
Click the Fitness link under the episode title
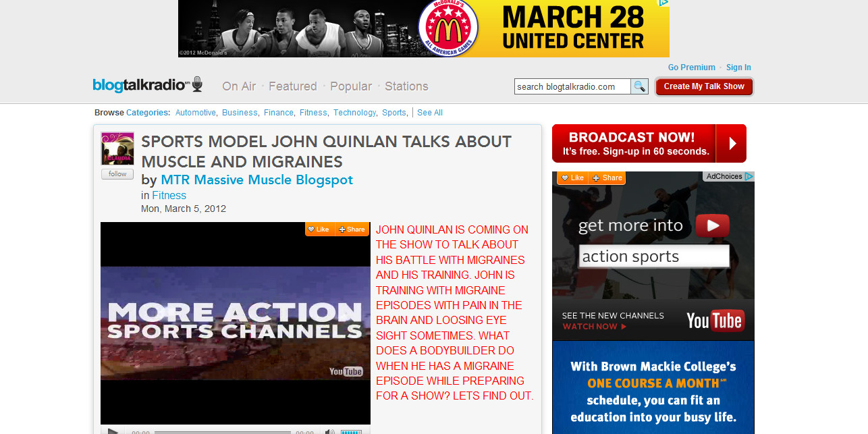pyautogui.click(x=169, y=195)
